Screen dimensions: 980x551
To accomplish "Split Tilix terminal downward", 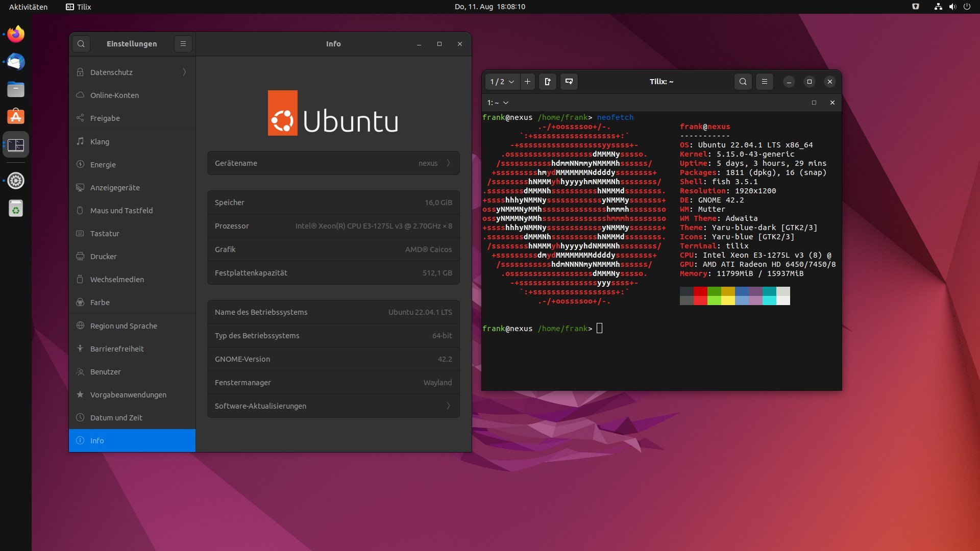I will coord(569,82).
